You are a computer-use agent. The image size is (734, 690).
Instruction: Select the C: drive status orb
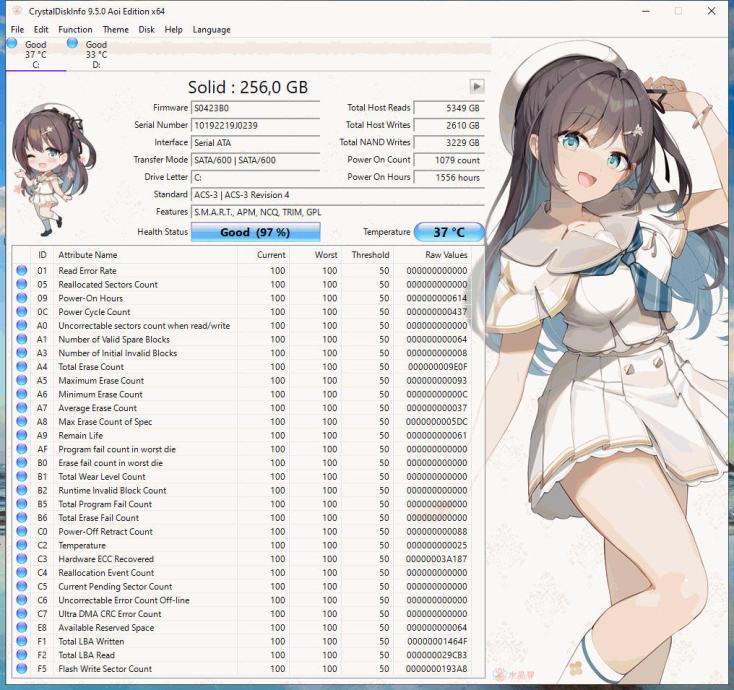12,43
